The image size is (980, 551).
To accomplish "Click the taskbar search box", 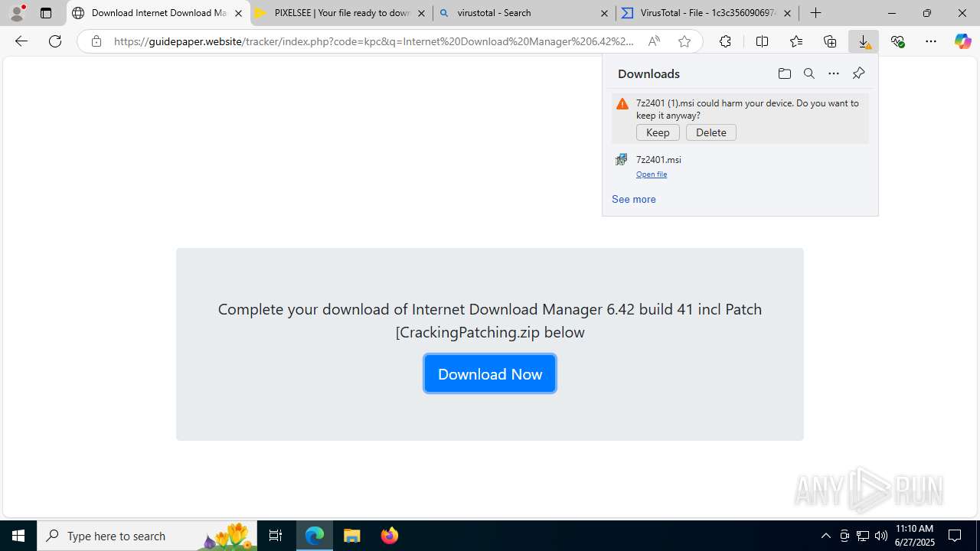I will click(147, 536).
